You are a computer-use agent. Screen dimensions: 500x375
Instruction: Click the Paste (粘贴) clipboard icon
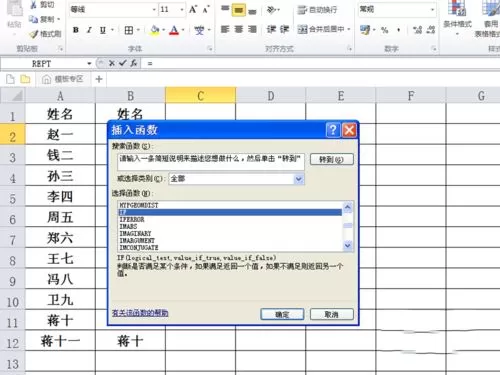coord(14,7)
